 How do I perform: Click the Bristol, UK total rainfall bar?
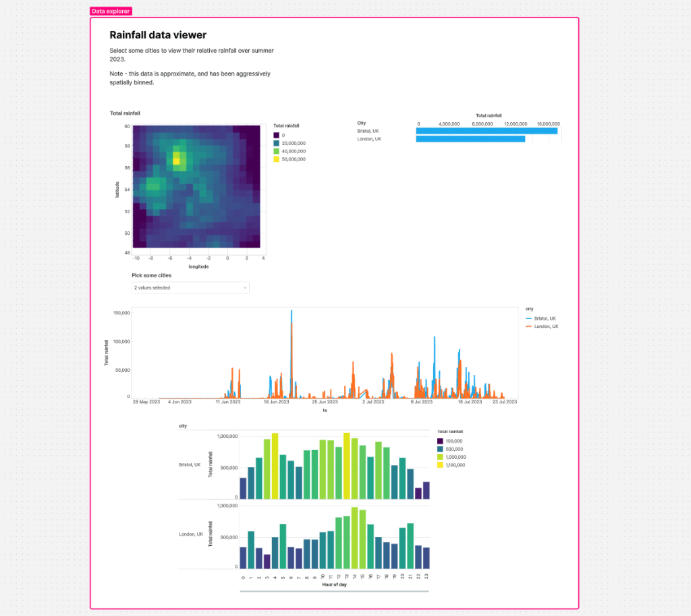pyautogui.click(x=486, y=130)
